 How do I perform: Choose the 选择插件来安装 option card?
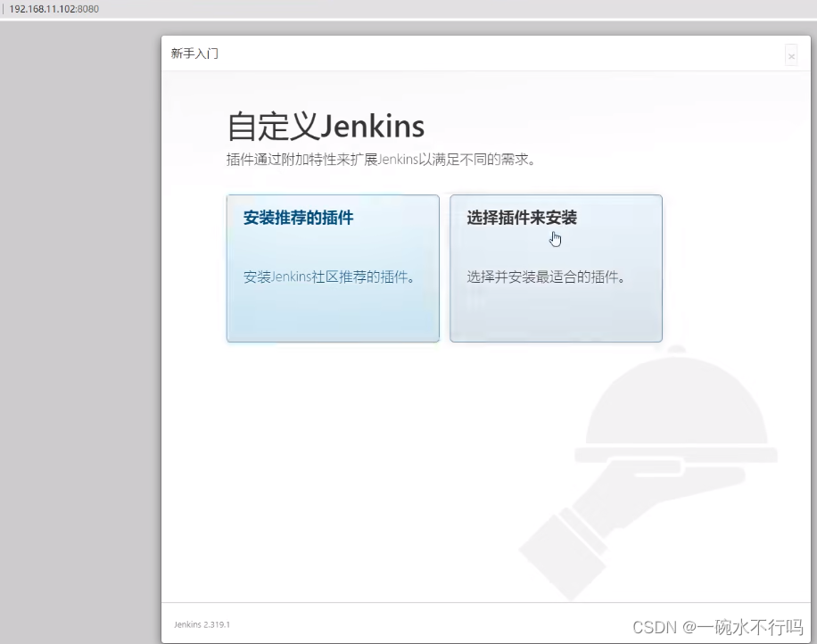pos(556,268)
